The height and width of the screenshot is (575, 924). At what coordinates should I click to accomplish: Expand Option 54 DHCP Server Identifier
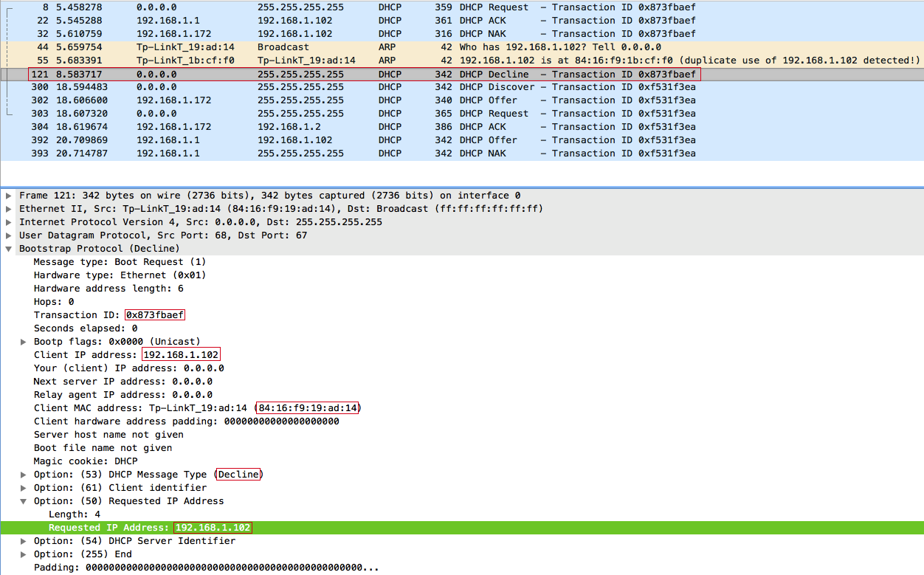(24, 541)
